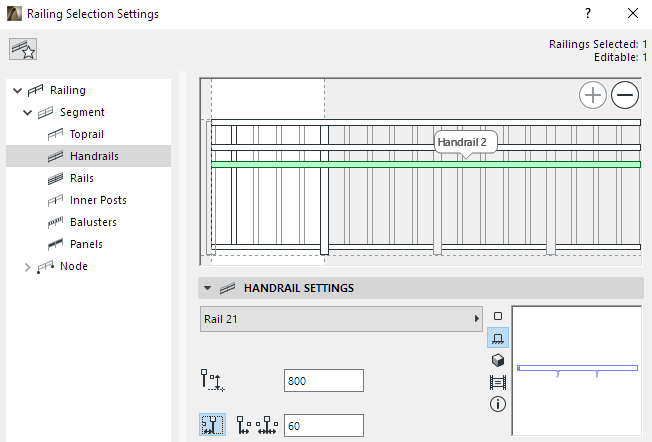Select the double-sided offset alignment toggle

pyautogui.click(x=267, y=425)
